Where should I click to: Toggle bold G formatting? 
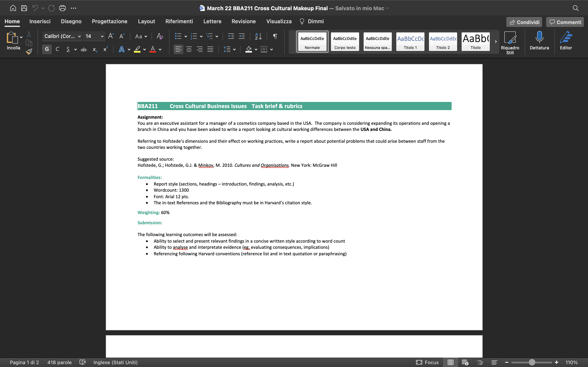coord(47,49)
